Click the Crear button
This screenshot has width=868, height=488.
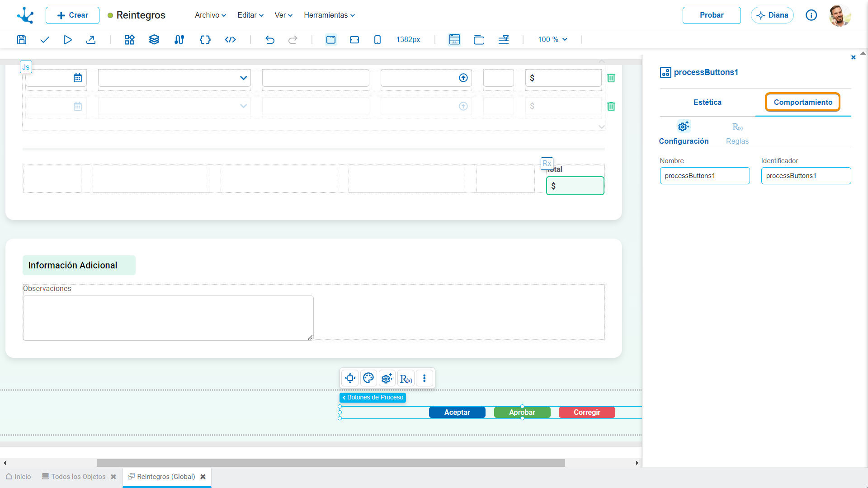pos(72,15)
